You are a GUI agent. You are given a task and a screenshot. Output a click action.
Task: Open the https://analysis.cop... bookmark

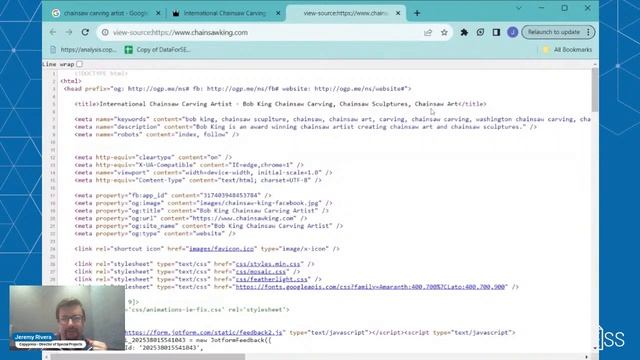[83, 49]
